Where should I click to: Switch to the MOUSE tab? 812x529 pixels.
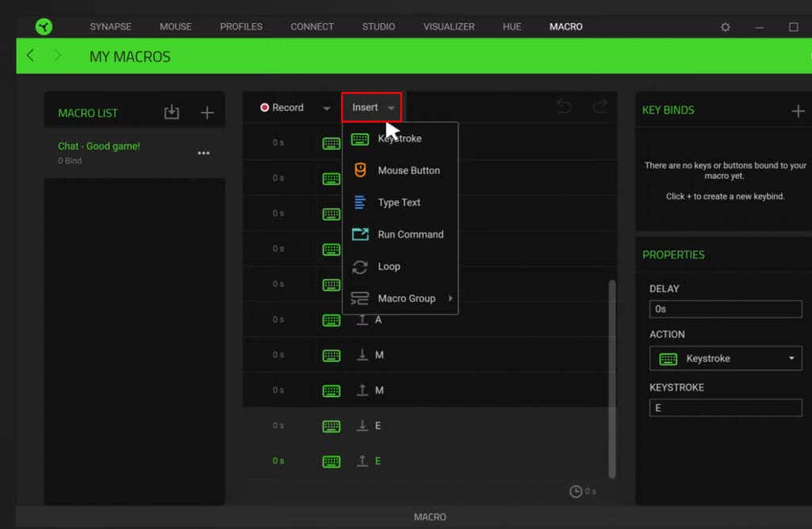pyautogui.click(x=175, y=26)
